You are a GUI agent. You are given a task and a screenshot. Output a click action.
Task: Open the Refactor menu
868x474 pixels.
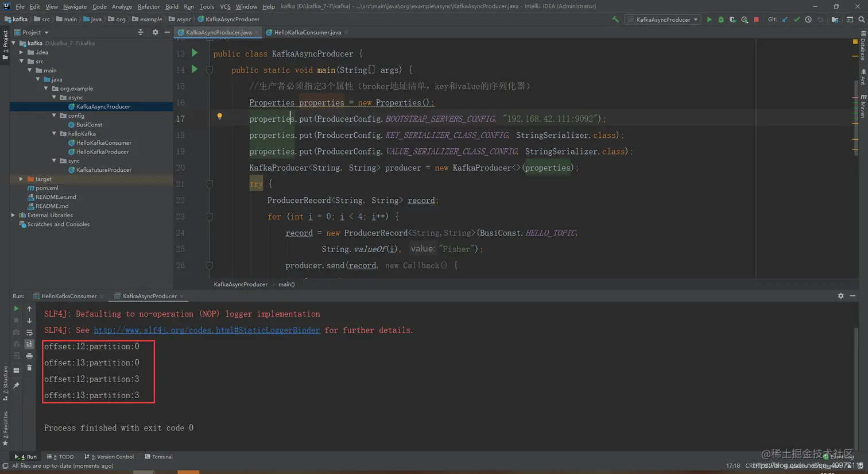pyautogui.click(x=149, y=6)
